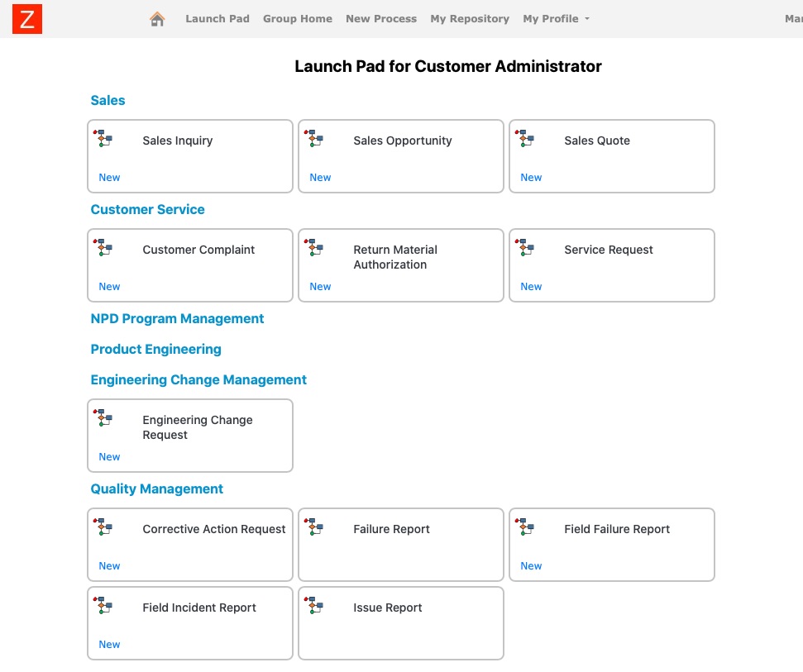This screenshot has width=803, height=672.
Task: Click the Sales Inquiry workflow icon
Action: click(x=103, y=138)
